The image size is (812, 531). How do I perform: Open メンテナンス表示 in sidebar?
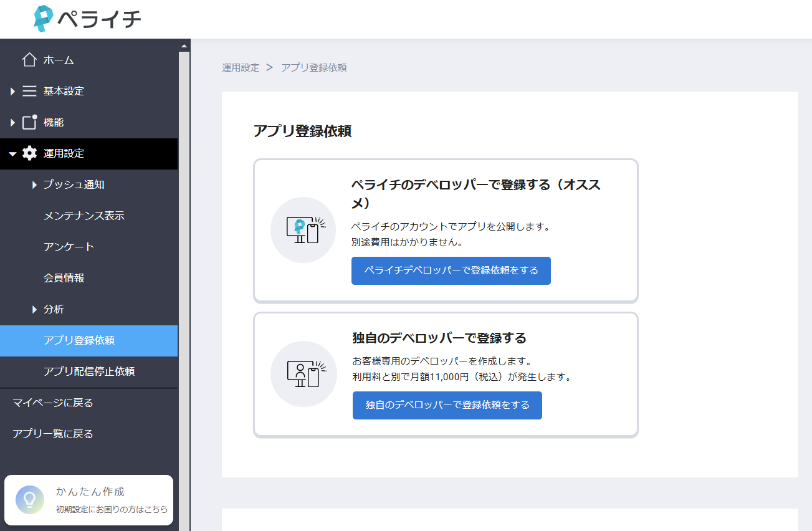point(84,216)
